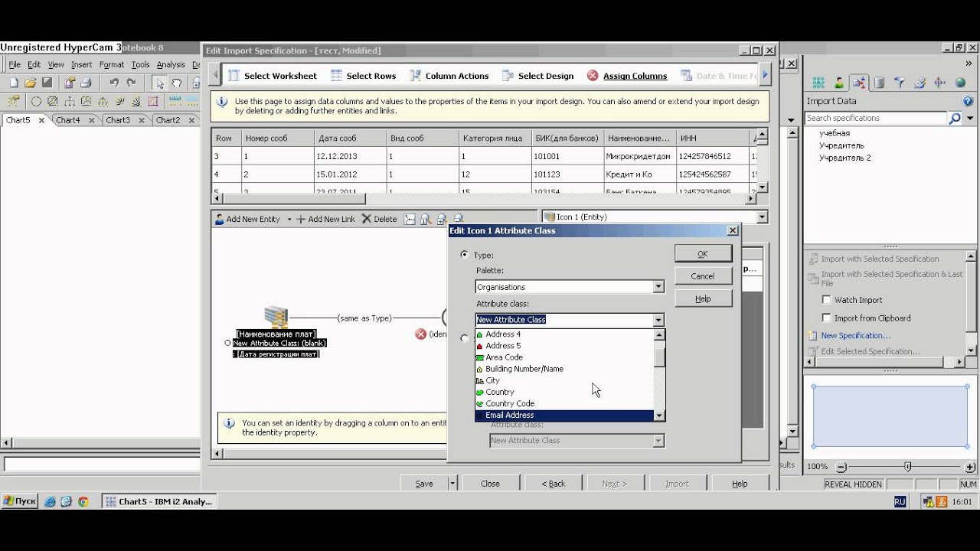Open the File menu
Viewport: 980px width, 551px height.
[x=15, y=65]
